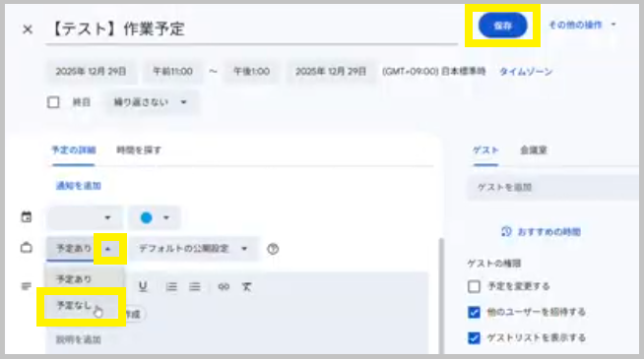This screenshot has height=359, width=644.
Task: Open the その他の操作 dropdown
Action: point(582,25)
